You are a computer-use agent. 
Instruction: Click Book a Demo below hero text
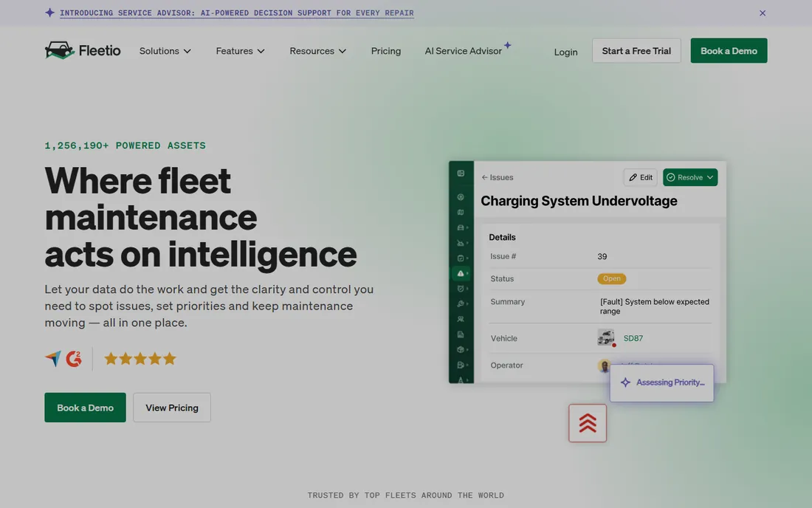(85, 408)
